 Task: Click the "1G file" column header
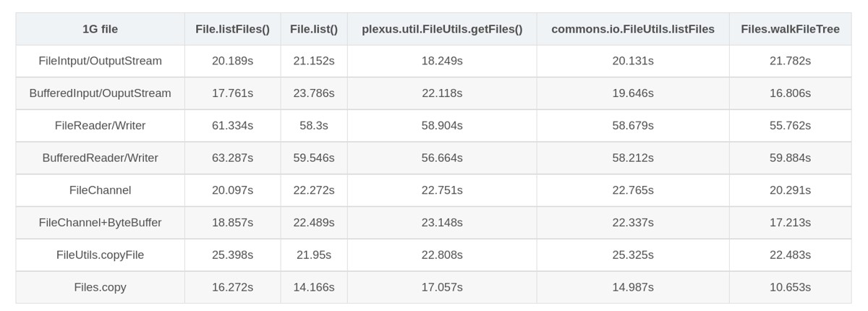100,29
